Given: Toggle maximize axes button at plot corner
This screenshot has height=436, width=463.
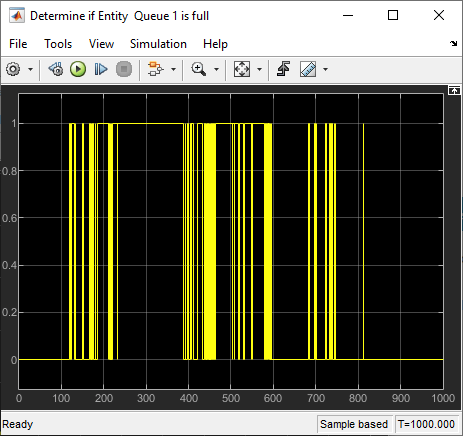Looking at the screenshot, I should click(x=454, y=90).
